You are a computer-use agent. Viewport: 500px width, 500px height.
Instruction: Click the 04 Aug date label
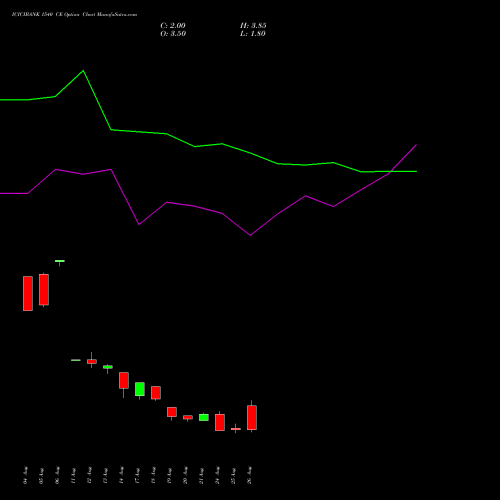(x=26, y=475)
